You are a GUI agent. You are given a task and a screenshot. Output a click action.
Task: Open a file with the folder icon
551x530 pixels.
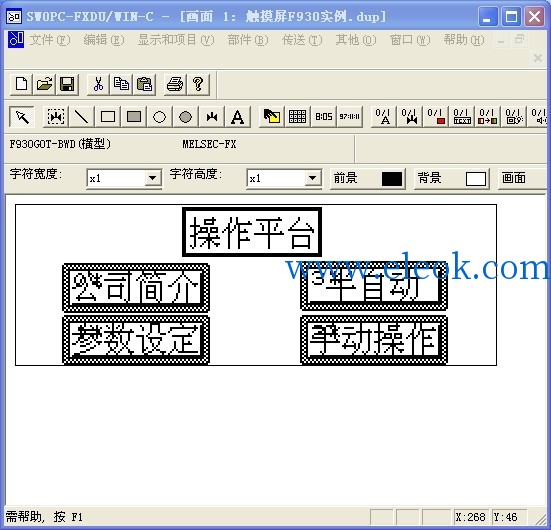(44, 85)
